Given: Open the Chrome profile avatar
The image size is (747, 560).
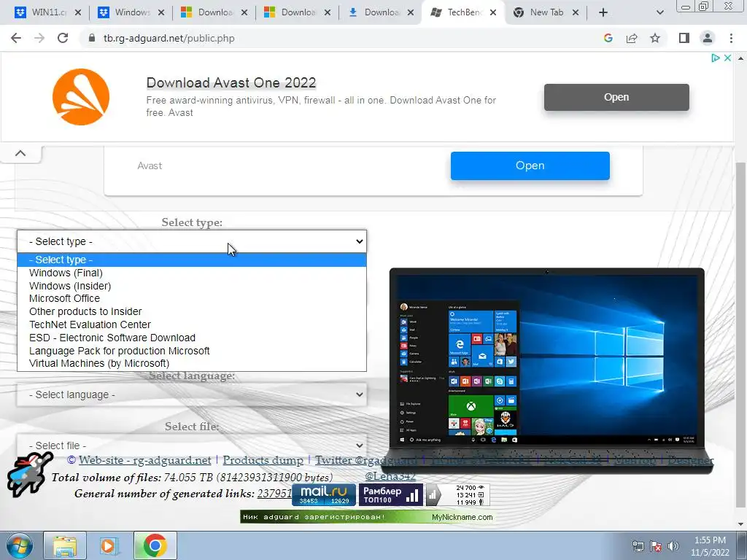Looking at the screenshot, I should (x=708, y=38).
